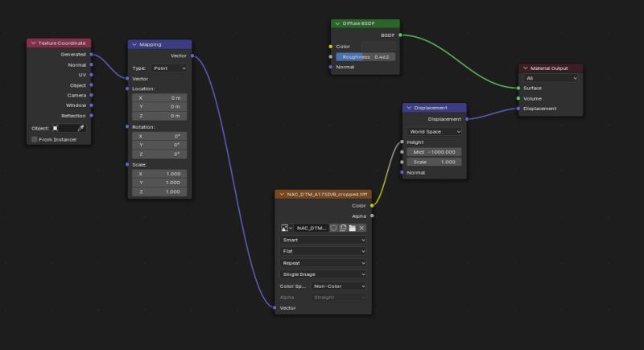Collapse the NAC_DTM image texture node

[281, 195]
